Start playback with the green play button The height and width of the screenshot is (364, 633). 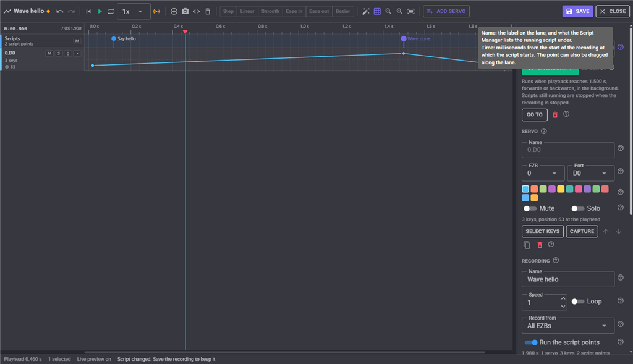[x=100, y=11]
